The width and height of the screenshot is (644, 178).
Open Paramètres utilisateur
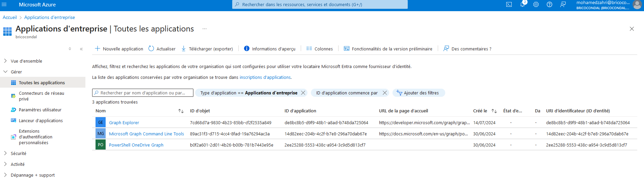[40, 110]
